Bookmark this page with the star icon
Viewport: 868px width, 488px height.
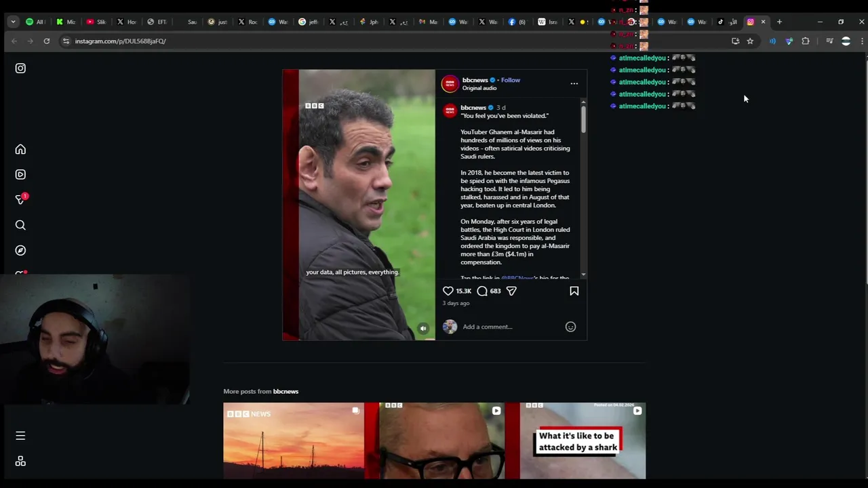(750, 41)
